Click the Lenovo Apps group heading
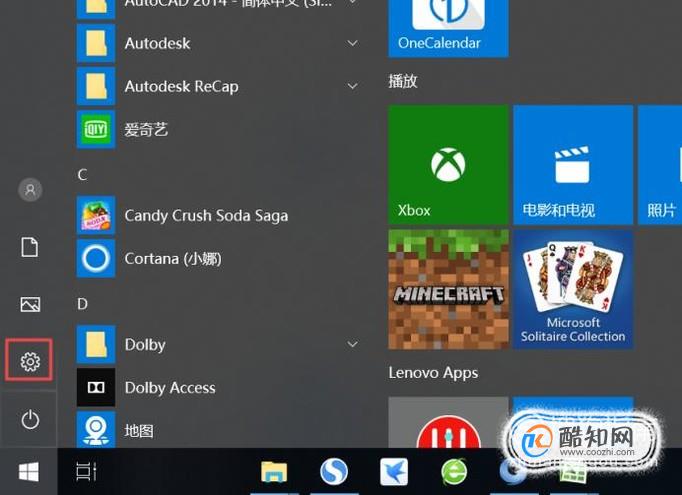This screenshot has width=682, height=495. click(433, 373)
